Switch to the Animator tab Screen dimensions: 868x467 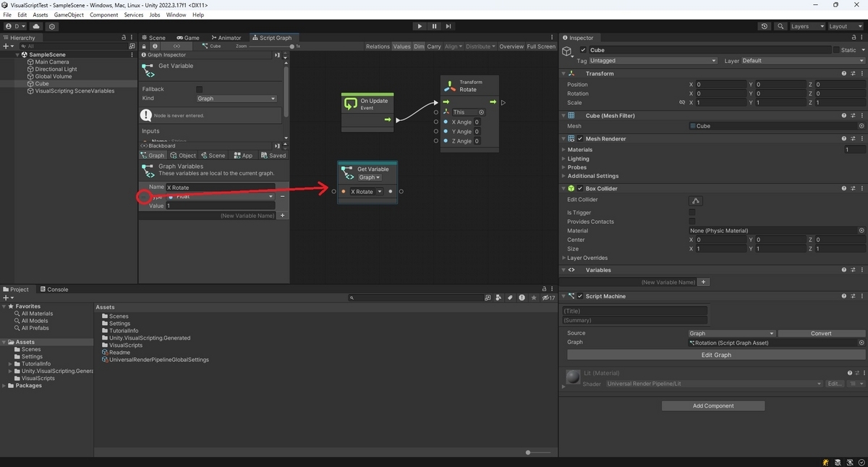226,38
